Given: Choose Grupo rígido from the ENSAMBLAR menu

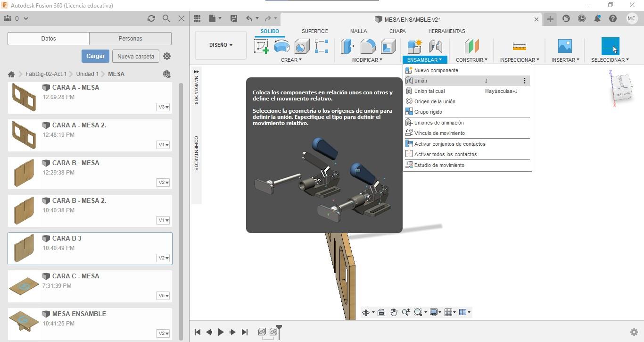Looking at the screenshot, I should coord(428,112).
